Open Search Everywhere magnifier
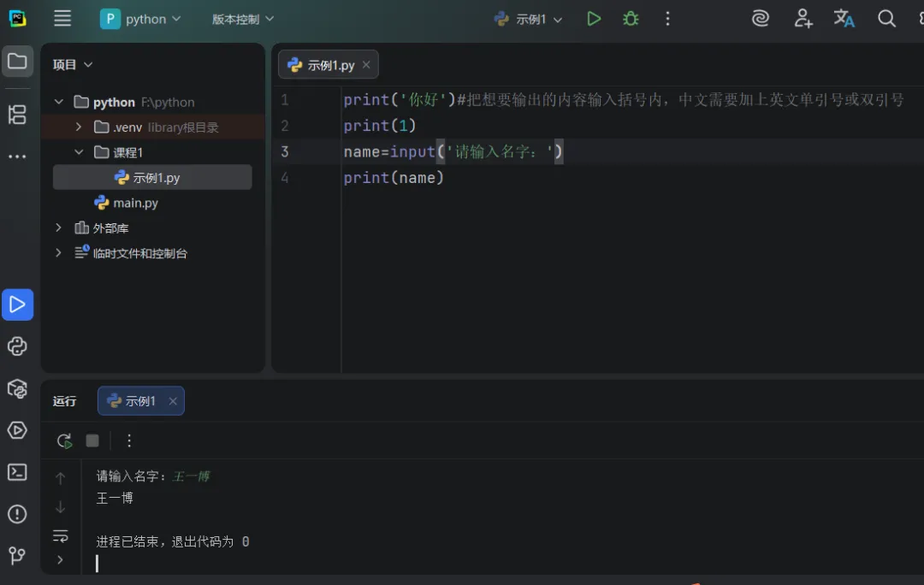 coord(886,19)
